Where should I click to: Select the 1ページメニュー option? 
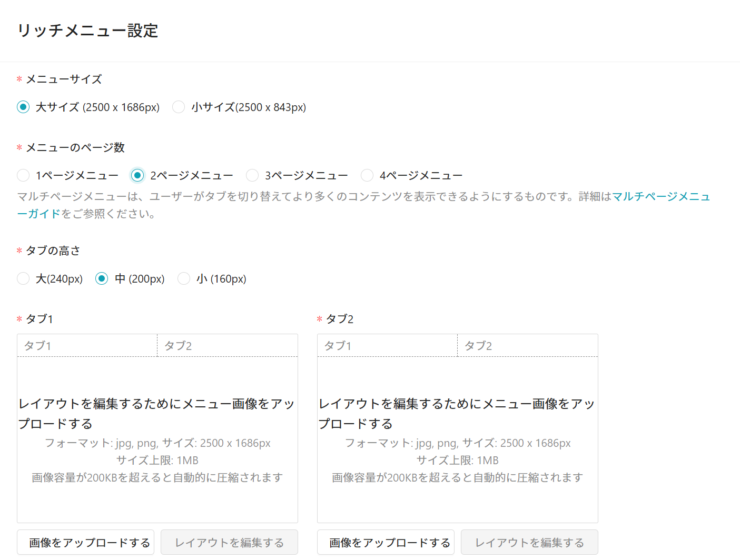point(23,175)
